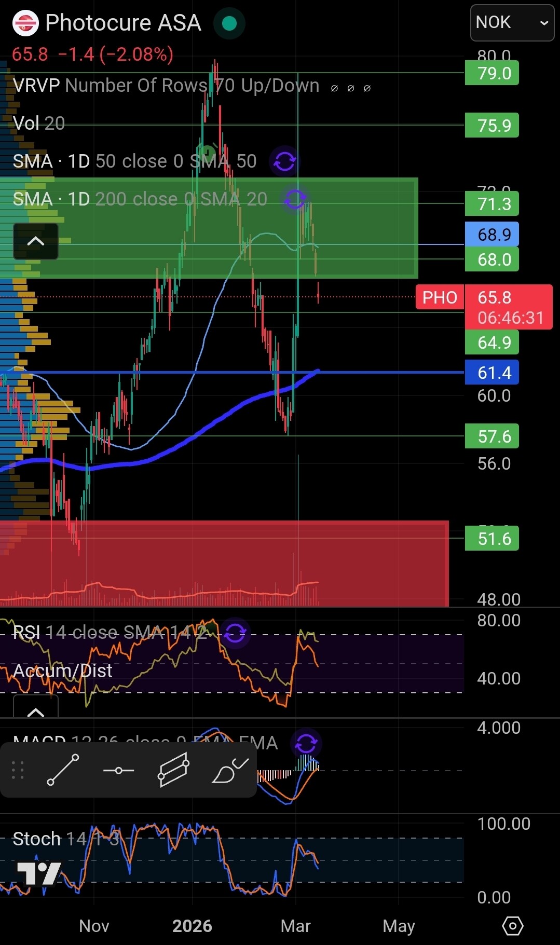Screen dimensions: 560x945
Task: Select the horizontal line drawing tool
Action: point(118,770)
